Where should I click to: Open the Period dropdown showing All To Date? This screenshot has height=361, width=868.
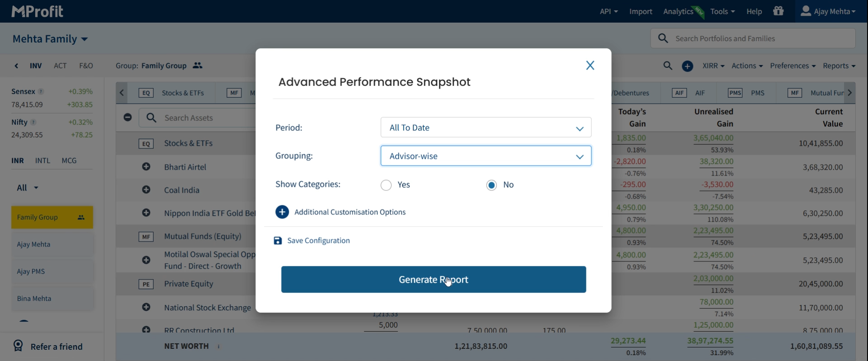click(x=486, y=128)
